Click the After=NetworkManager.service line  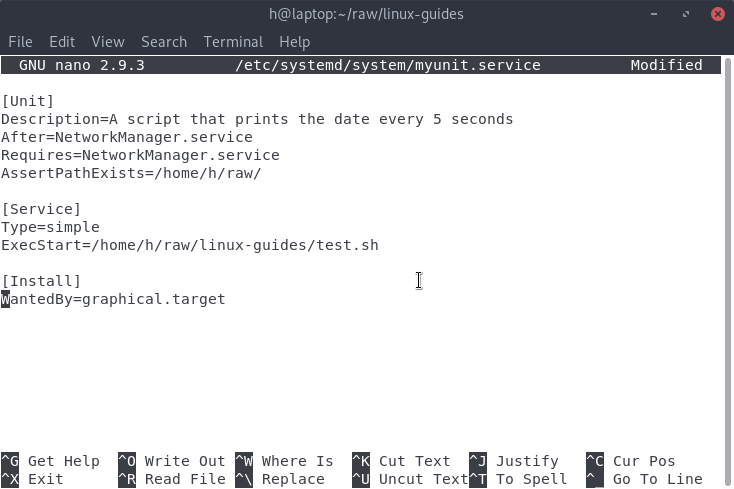127,137
